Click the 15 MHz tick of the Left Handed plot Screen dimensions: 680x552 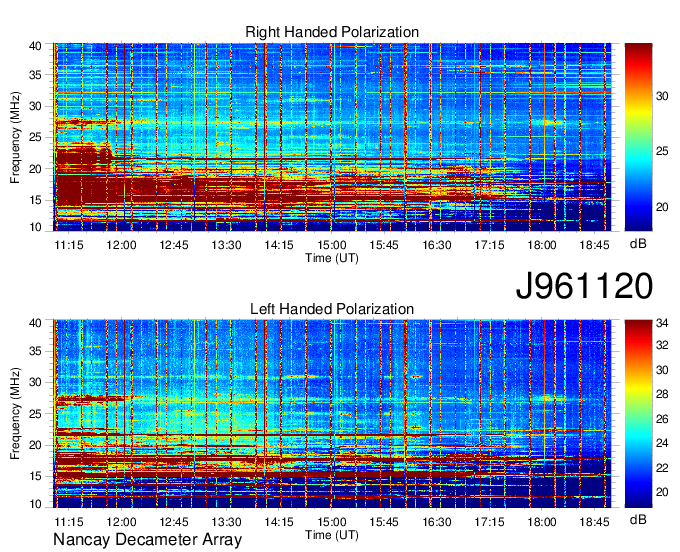(36, 477)
